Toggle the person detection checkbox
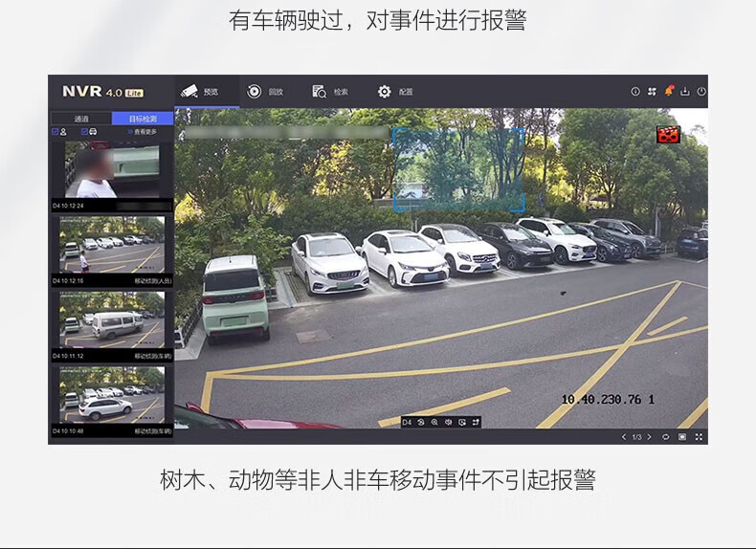This screenshot has width=756, height=549. (x=55, y=132)
